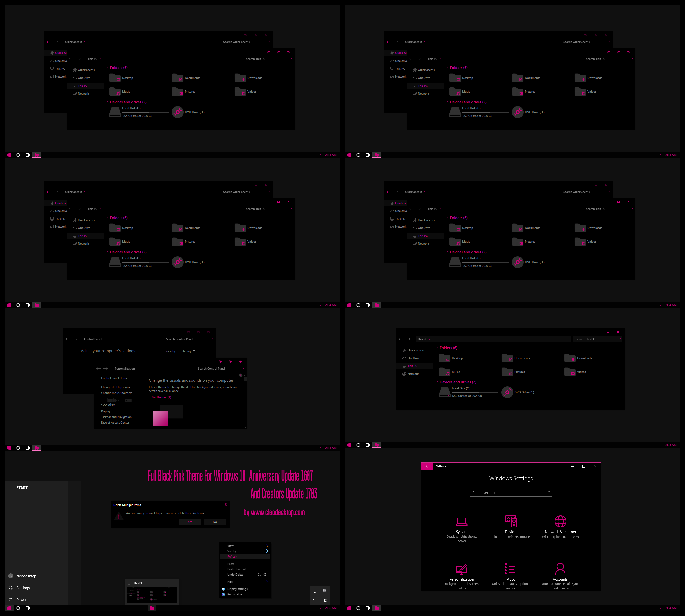Image resolution: width=685 pixels, height=616 pixels.
Task: Click the My Themes link
Action: [162, 398]
